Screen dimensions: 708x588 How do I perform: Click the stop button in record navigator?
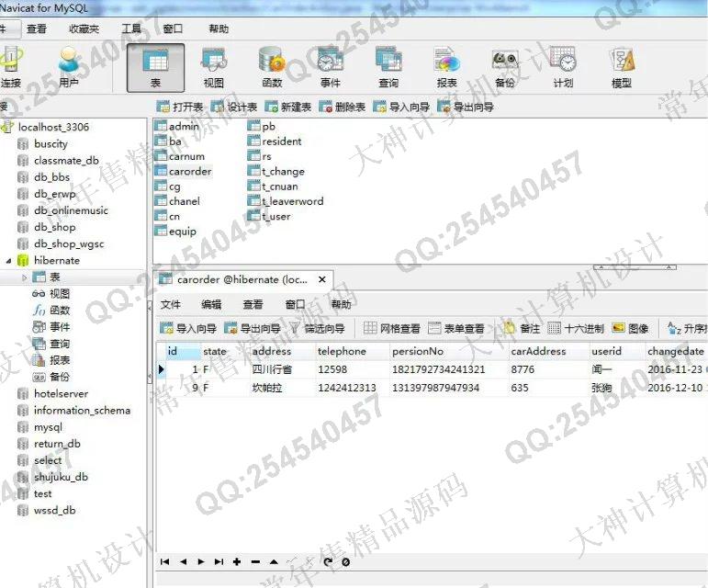[346, 561]
